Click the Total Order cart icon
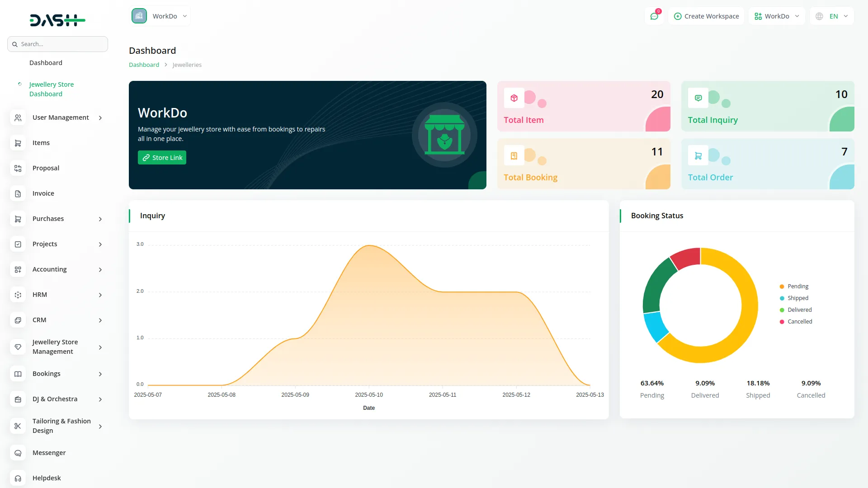 pos(698,156)
